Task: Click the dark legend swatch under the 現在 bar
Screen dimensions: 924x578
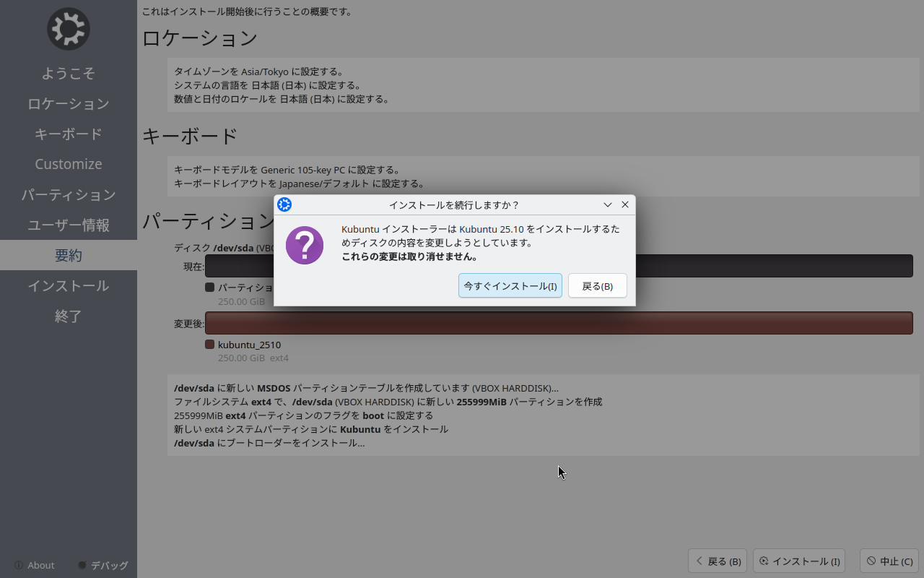Action: click(x=210, y=288)
